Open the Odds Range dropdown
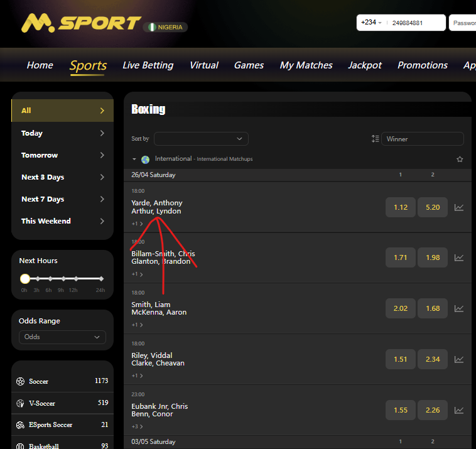The image size is (476, 449). point(62,337)
